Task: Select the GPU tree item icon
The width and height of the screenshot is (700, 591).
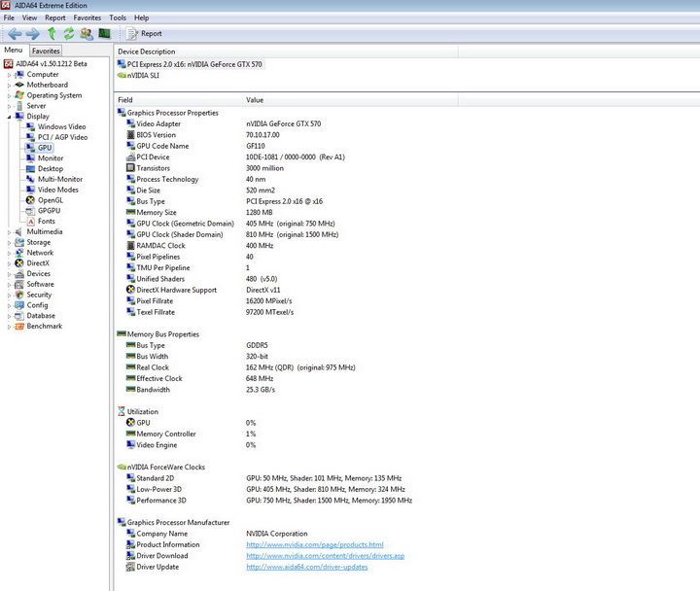Action: point(30,148)
